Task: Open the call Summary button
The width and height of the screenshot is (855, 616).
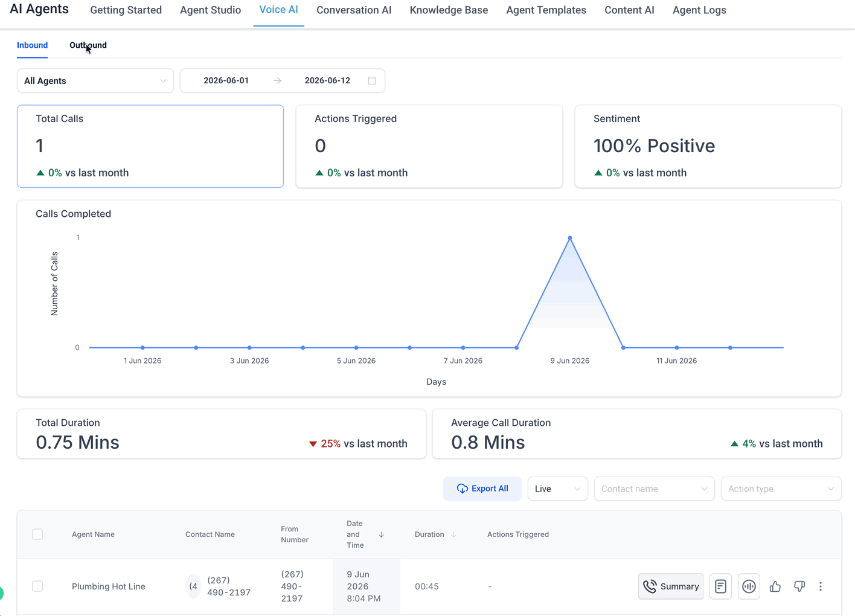Action: pyautogui.click(x=671, y=586)
